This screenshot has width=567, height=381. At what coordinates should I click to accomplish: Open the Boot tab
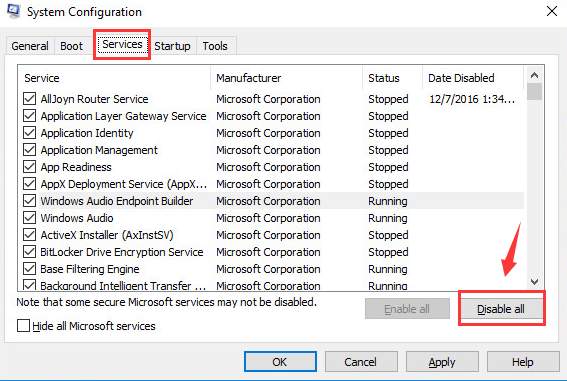pyautogui.click(x=71, y=46)
